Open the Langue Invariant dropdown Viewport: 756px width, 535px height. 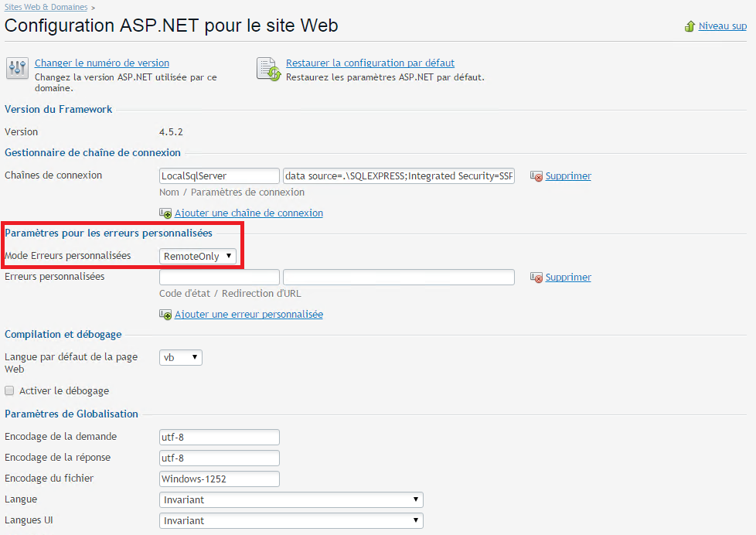[x=291, y=499]
